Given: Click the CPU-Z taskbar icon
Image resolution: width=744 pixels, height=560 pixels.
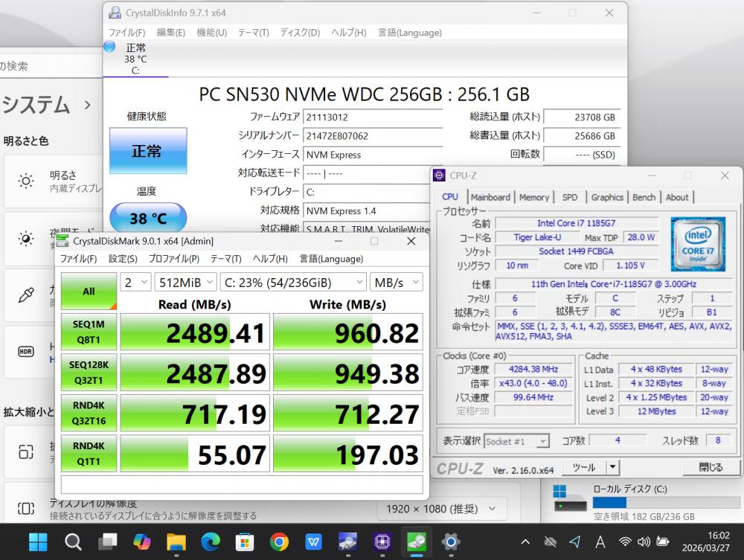Looking at the screenshot, I should click(x=382, y=541).
